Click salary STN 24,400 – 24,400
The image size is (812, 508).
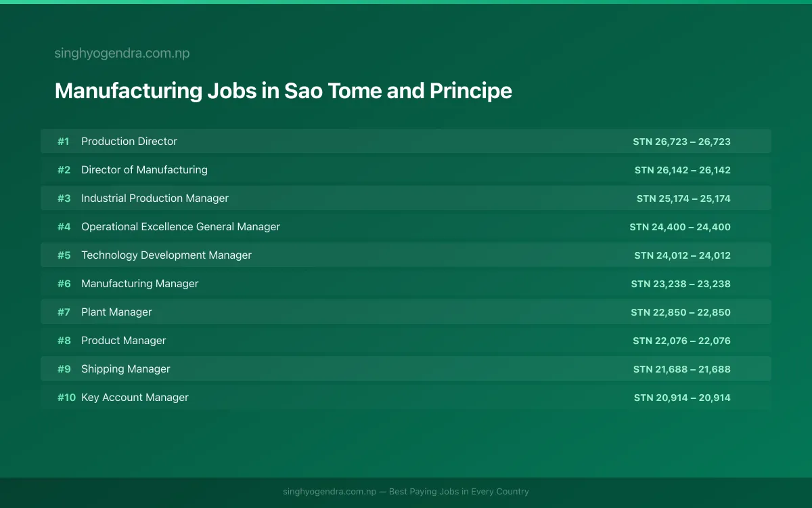[680, 227]
